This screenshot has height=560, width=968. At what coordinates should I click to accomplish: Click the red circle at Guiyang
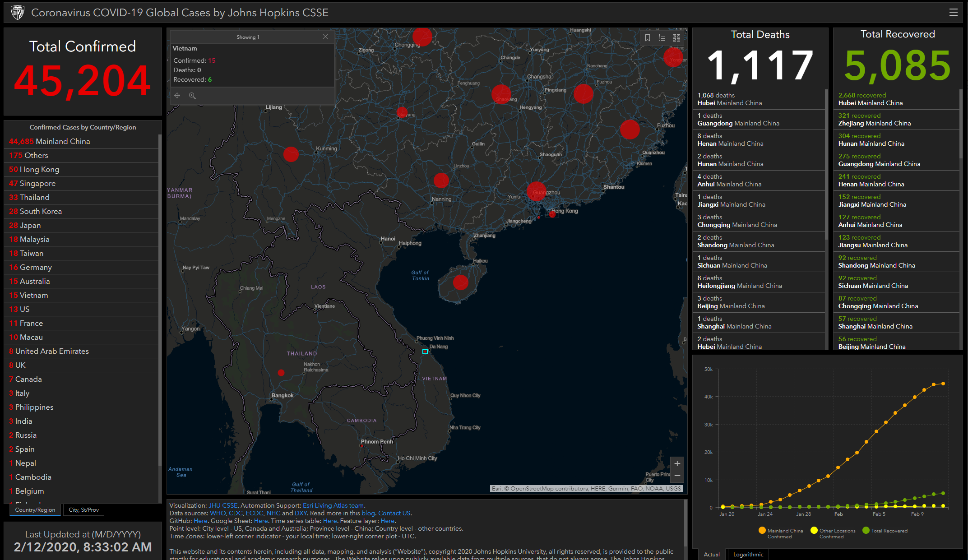402,112
